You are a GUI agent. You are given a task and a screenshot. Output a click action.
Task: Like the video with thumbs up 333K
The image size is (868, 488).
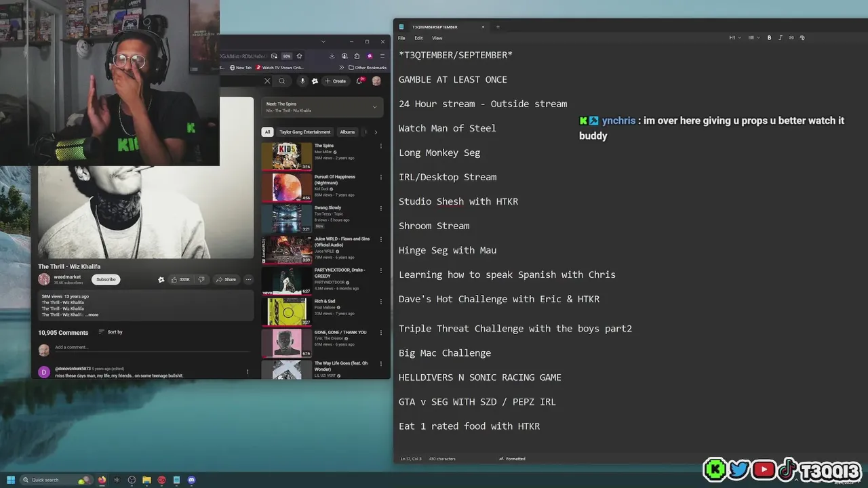point(180,279)
